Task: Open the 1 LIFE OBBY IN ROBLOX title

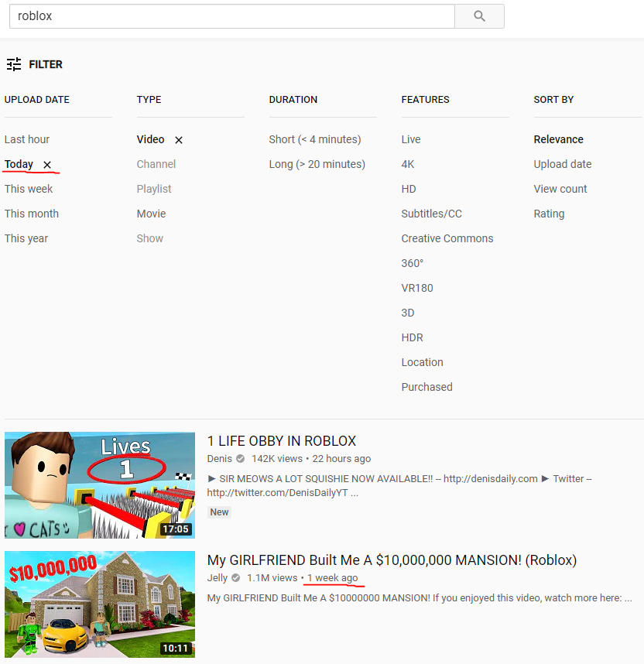Action: [281, 441]
